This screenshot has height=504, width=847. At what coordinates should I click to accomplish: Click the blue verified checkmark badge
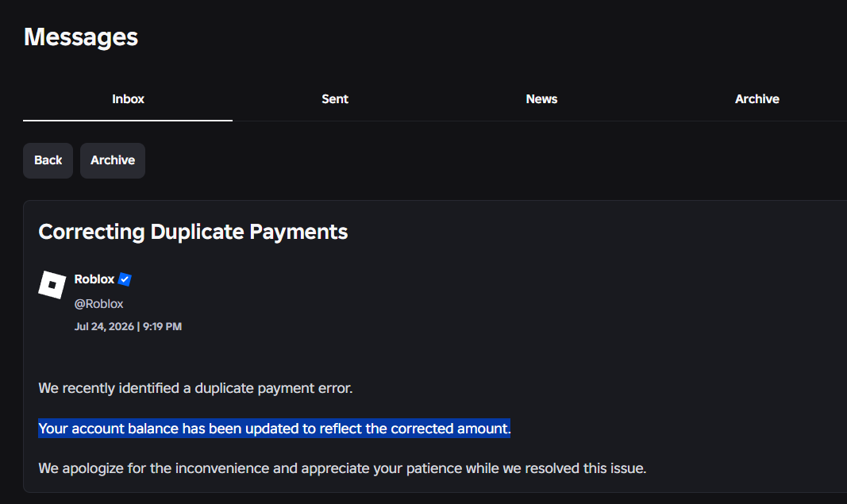click(125, 279)
